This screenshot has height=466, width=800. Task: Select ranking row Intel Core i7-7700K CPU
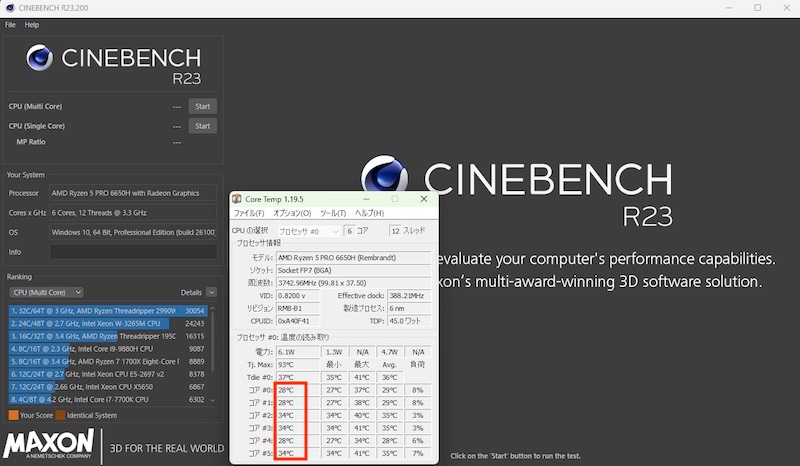click(x=108, y=400)
